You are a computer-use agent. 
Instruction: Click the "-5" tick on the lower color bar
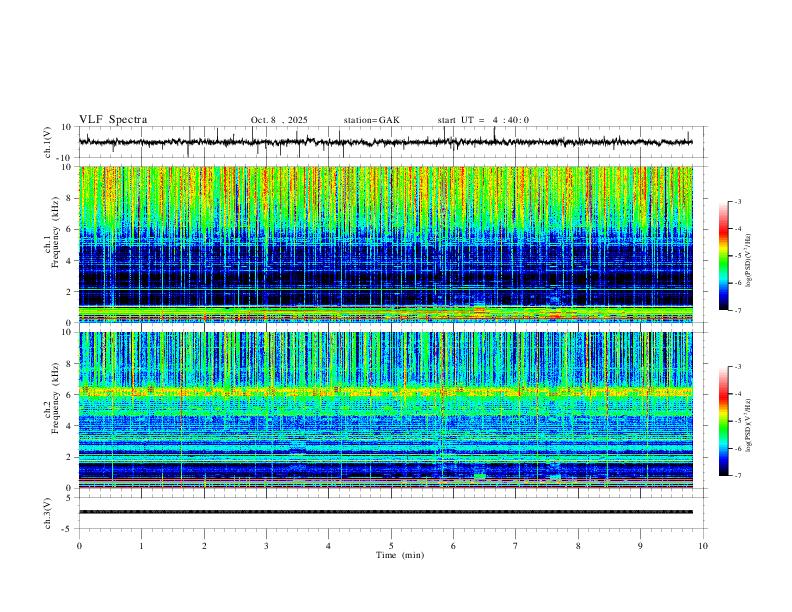click(737, 421)
